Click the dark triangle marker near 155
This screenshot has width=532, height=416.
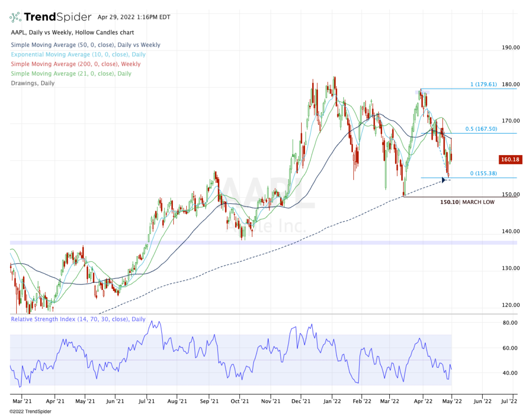(x=443, y=180)
